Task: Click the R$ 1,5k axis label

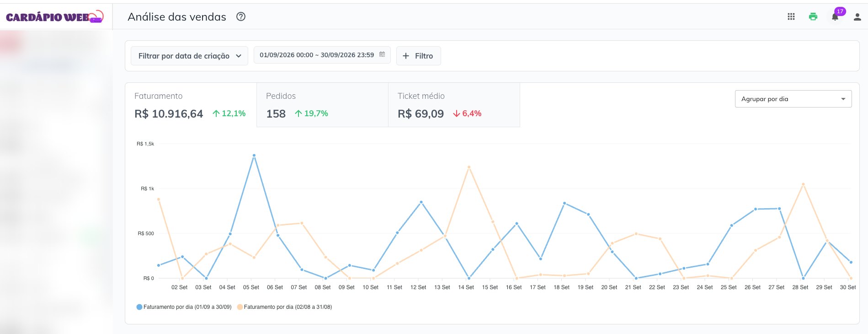Action: click(145, 144)
